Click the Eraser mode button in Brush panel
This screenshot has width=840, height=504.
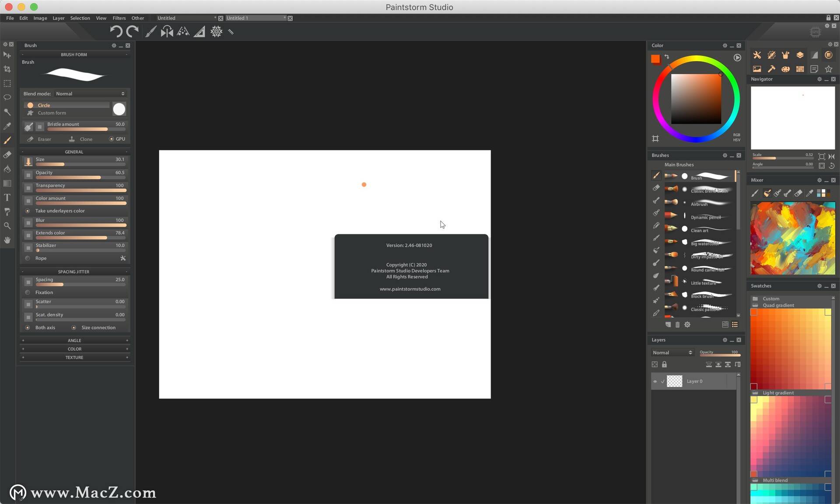click(39, 139)
